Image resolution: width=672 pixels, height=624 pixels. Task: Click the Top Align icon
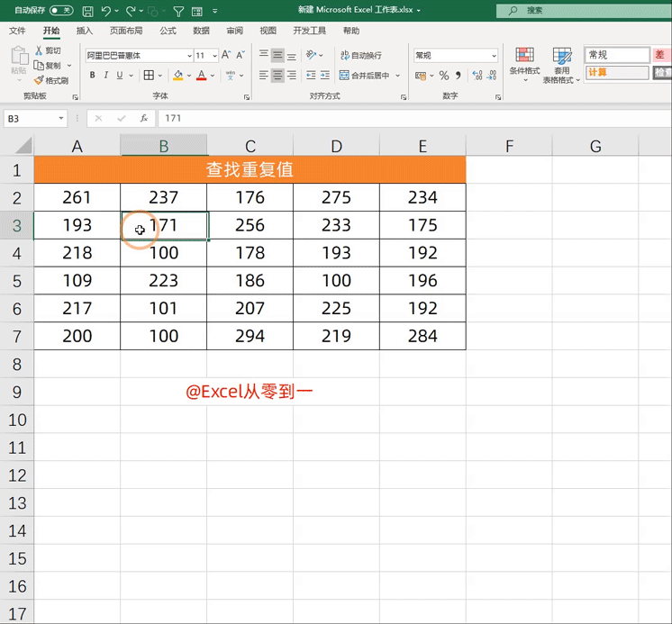click(x=264, y=55)
